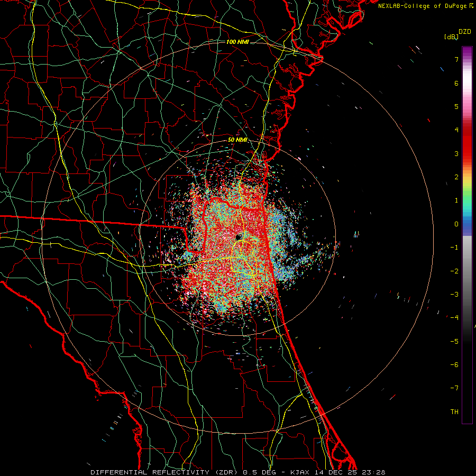Click the 100 NMI range ring label
This screenshot has width=476, height=476.
click(237, 42)
